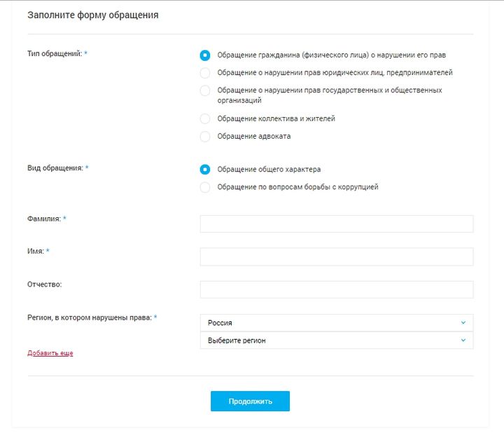The image size is (504, 433).
Task: Click the Имя field label
Action: click(36, 251)
